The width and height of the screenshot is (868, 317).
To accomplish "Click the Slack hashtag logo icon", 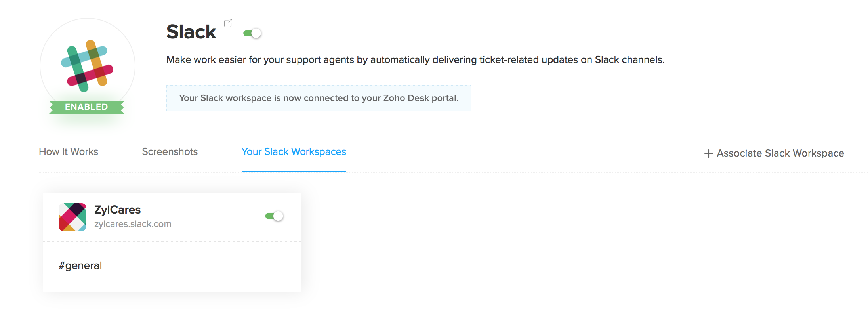I will click(x=87, y=66).
